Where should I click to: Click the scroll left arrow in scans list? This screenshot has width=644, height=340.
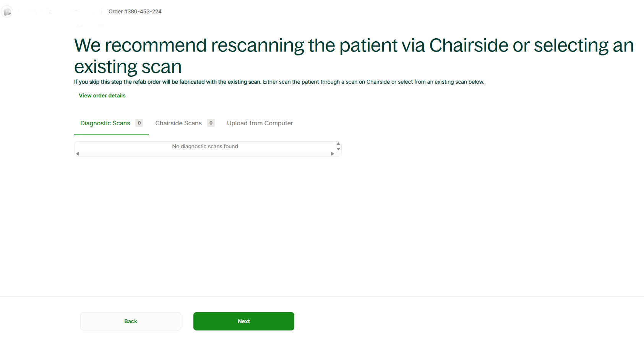point(78,154)
